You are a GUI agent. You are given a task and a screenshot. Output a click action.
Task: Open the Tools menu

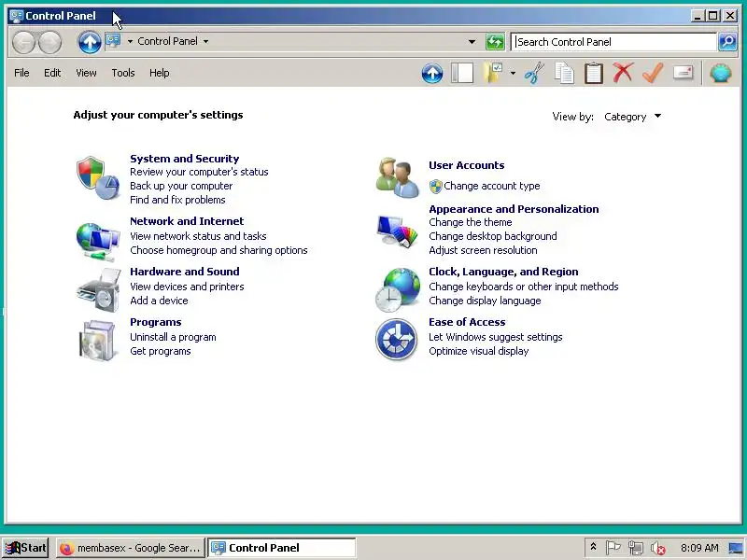pyautogui.click(x=123, y=73)
